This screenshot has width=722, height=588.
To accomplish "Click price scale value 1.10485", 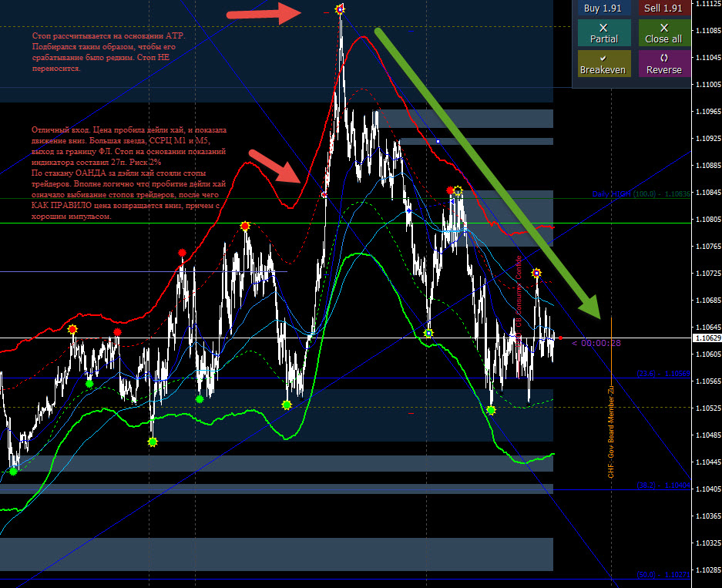I will tap(707, 435).
